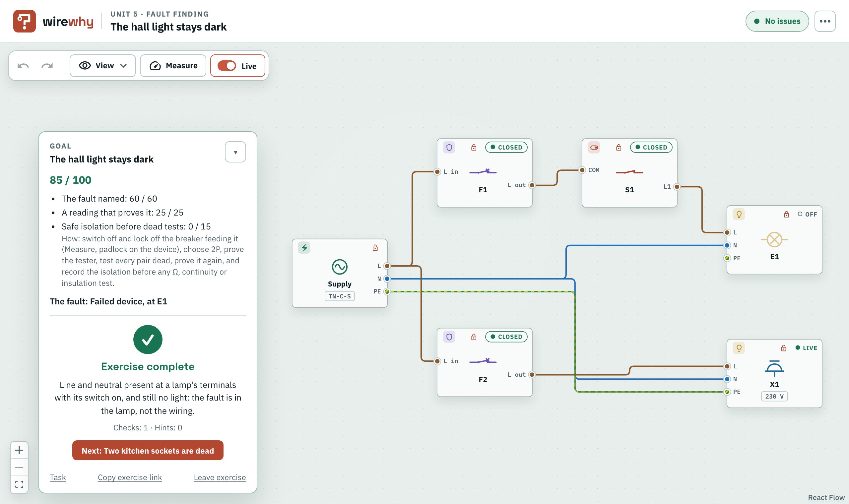This screenshot has width=849, height=504.
Task: Open the Task link
Action: (58, 477)
